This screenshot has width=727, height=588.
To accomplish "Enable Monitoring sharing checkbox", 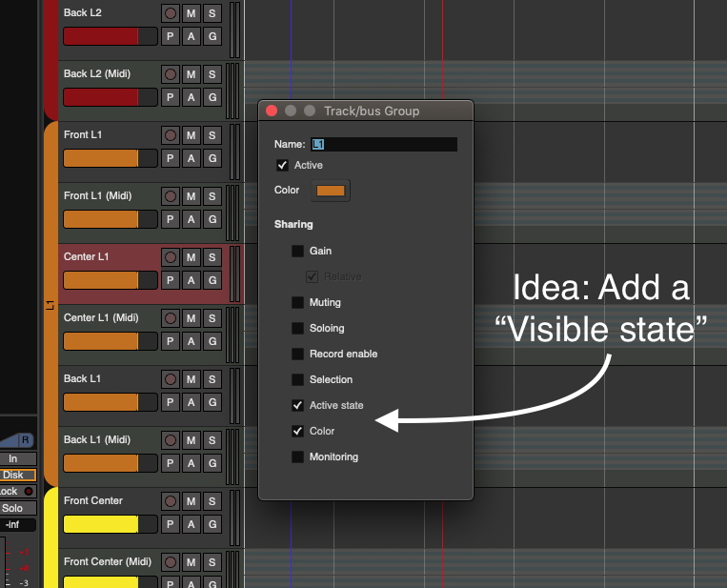I will [298, 457].
